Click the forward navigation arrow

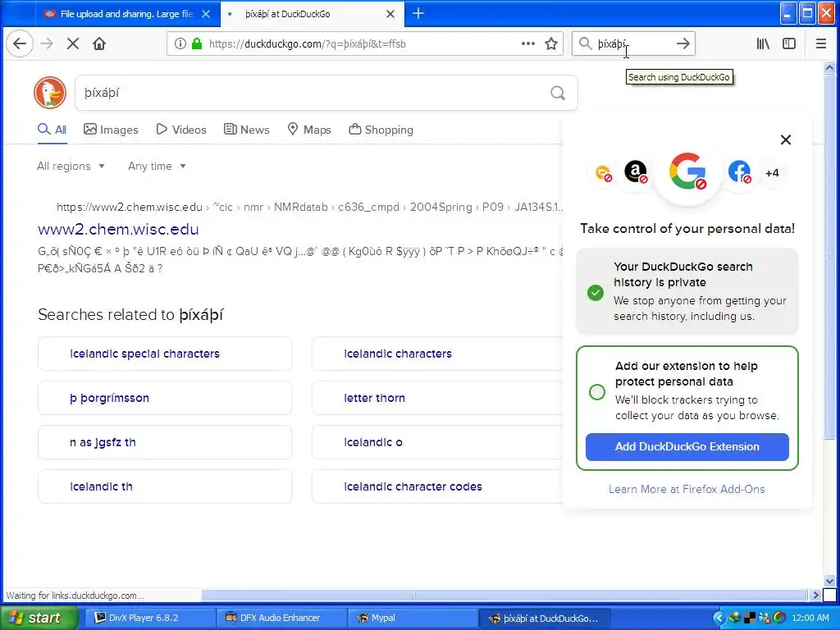[x=47, y=44]
